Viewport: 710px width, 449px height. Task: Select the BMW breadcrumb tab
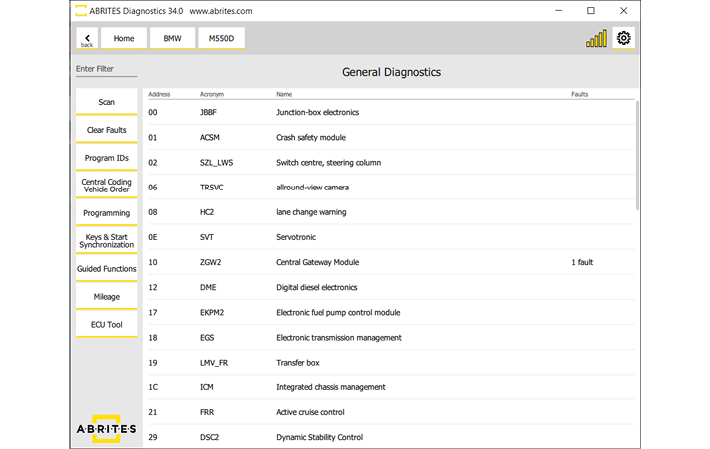[172, 39]
